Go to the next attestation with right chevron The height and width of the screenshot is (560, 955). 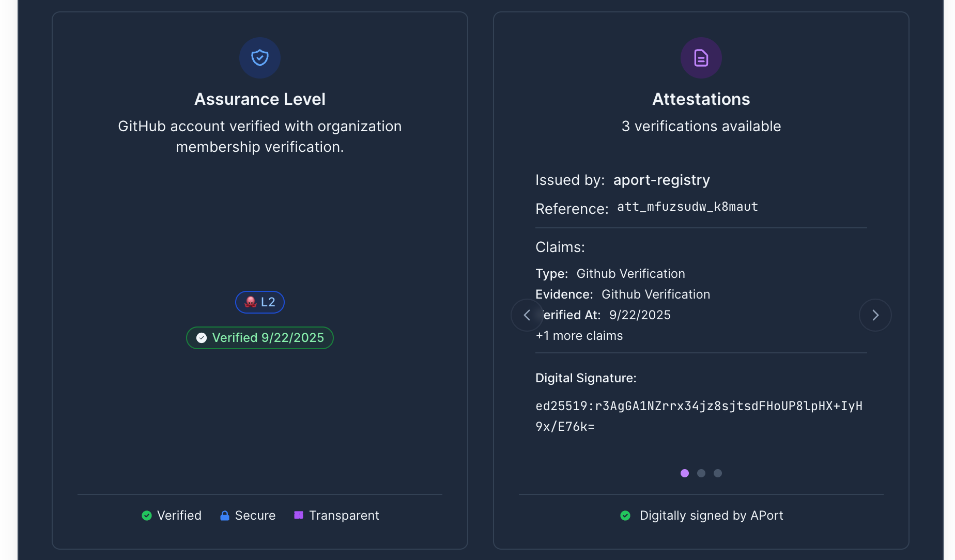tap(875, 315)
